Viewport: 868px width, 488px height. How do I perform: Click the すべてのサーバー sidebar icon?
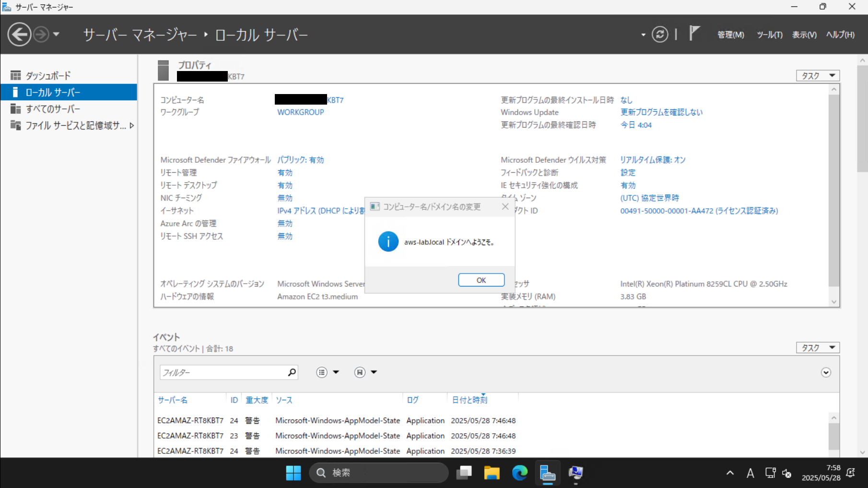[15, 109]
